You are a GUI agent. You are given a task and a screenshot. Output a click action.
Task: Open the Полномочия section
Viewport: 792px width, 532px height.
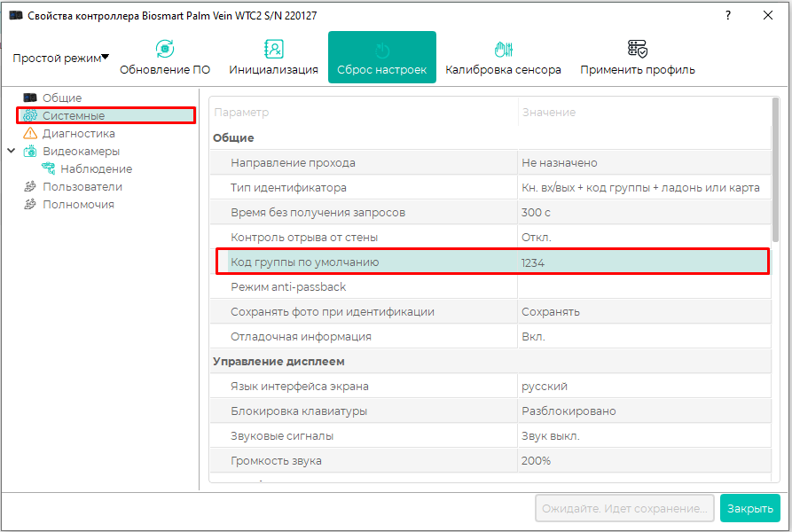78,204
